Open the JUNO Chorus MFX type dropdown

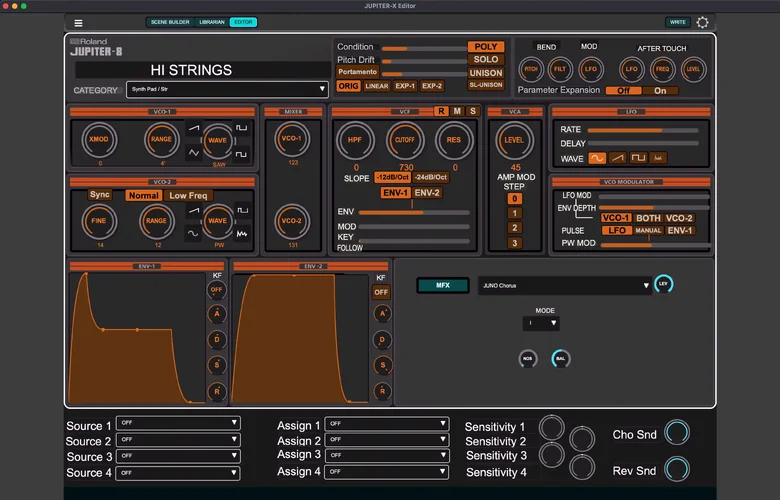(565, 286)
